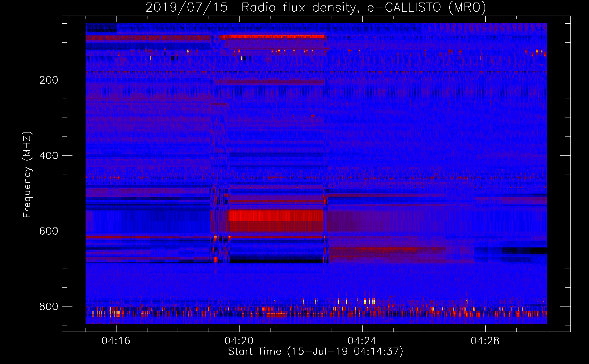589x364 pixels.
Task: Click the 'Start Time (15-Jul-19 04:14:37)' label
Action: pyautogui.click(x=316, y=351)
